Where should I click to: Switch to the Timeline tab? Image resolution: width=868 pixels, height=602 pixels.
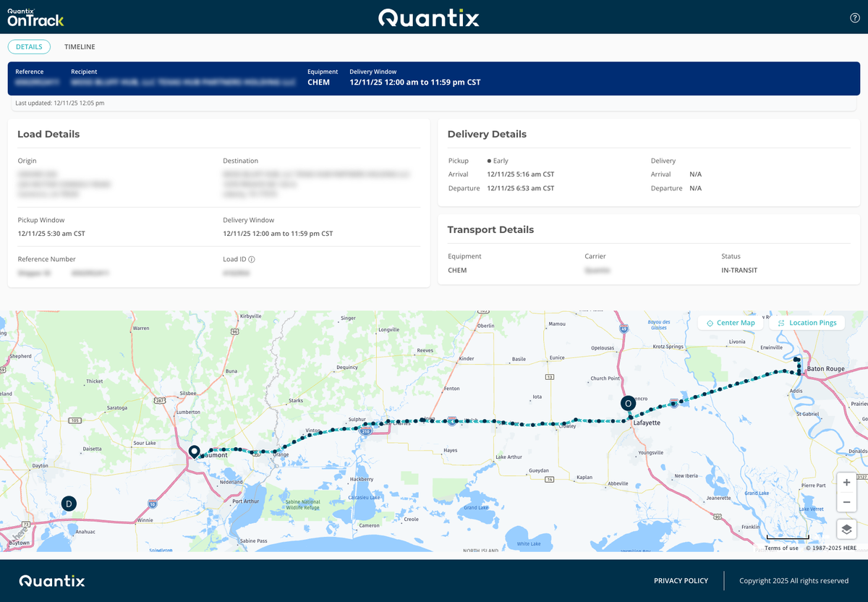tap(80, 46)
